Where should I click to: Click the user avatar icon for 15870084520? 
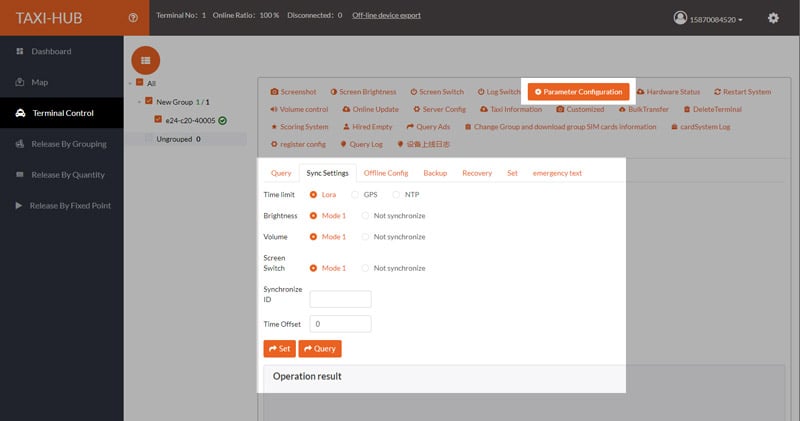click(x=680, y=18)
